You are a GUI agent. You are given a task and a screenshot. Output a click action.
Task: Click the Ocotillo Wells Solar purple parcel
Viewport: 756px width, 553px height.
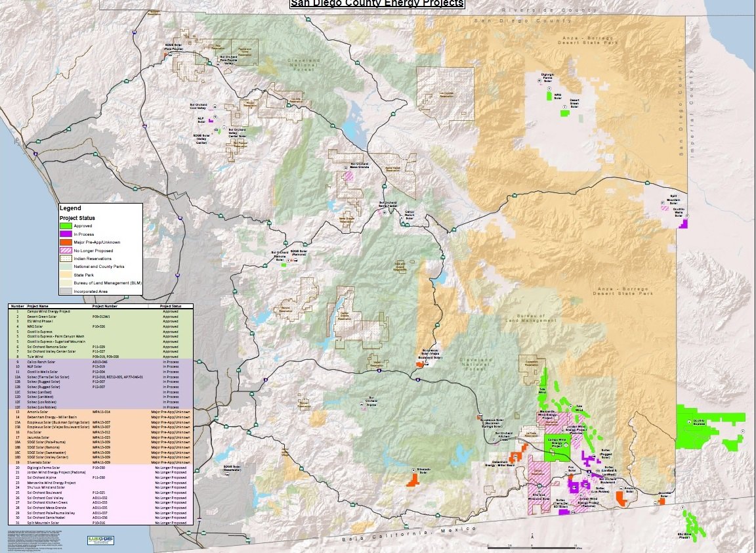[x=683, y=223]
